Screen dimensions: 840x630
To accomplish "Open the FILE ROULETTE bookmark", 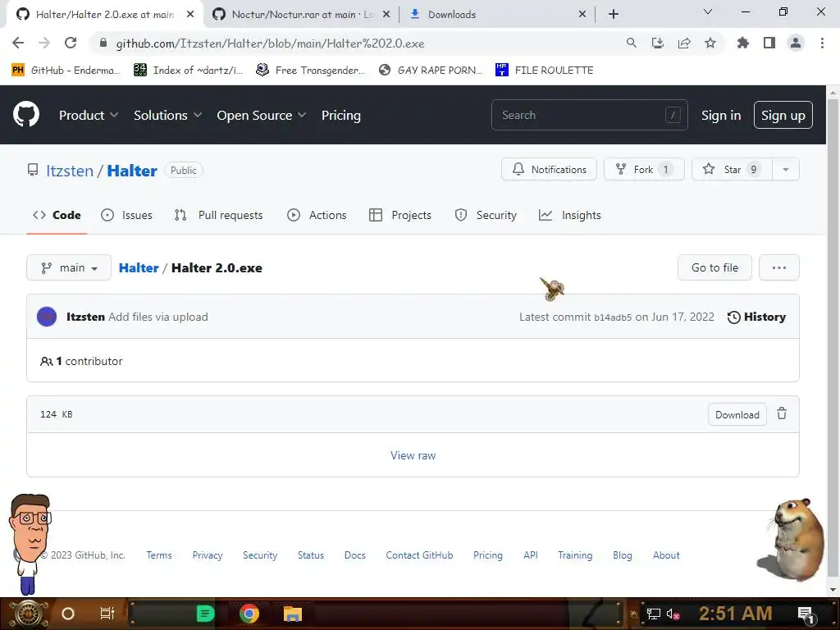I will (x=545, y=71).
